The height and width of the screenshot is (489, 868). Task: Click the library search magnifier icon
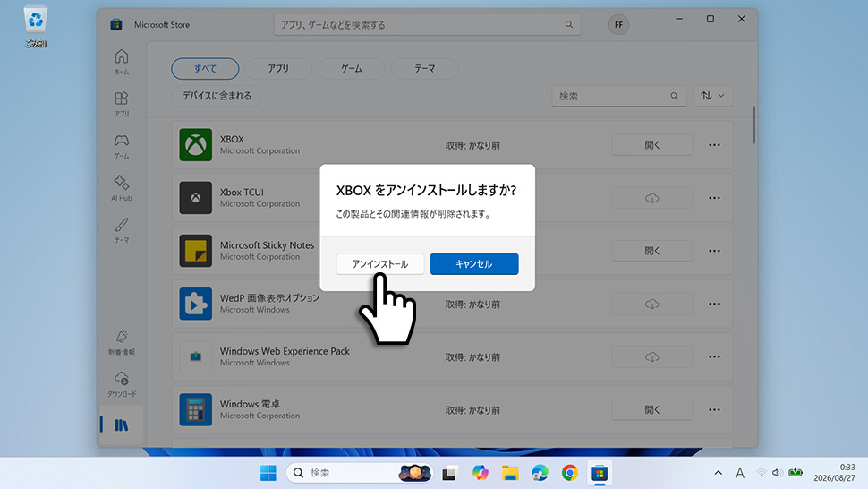[674, 96]
